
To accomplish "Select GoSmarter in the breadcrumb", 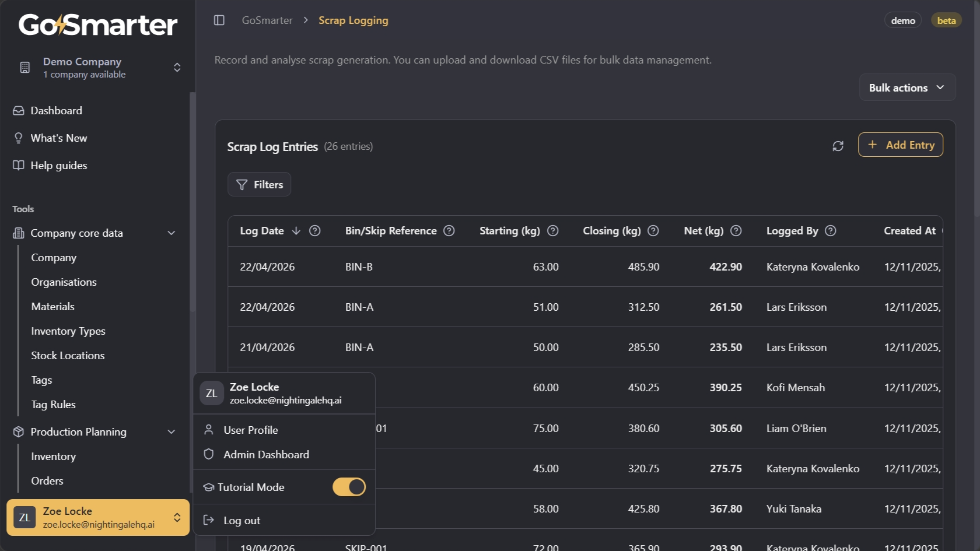I will 267,20.
